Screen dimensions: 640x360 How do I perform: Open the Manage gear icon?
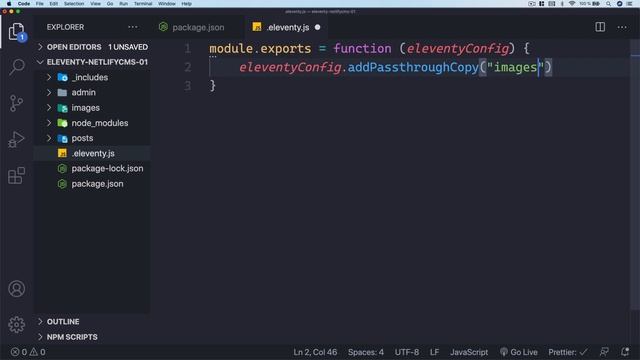tap(16, 324)
